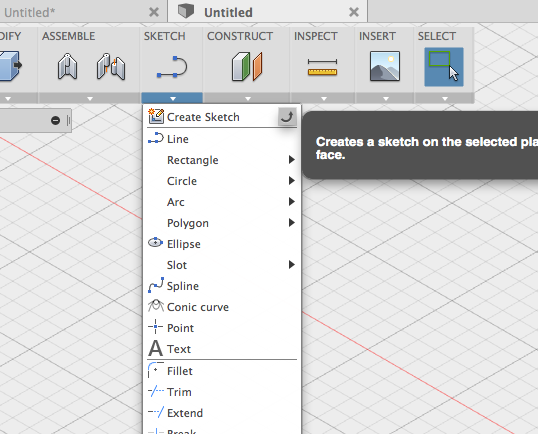Screen dimensions: 538x434
Task: Open the Insert dropdown arrow
Action: 386,98
